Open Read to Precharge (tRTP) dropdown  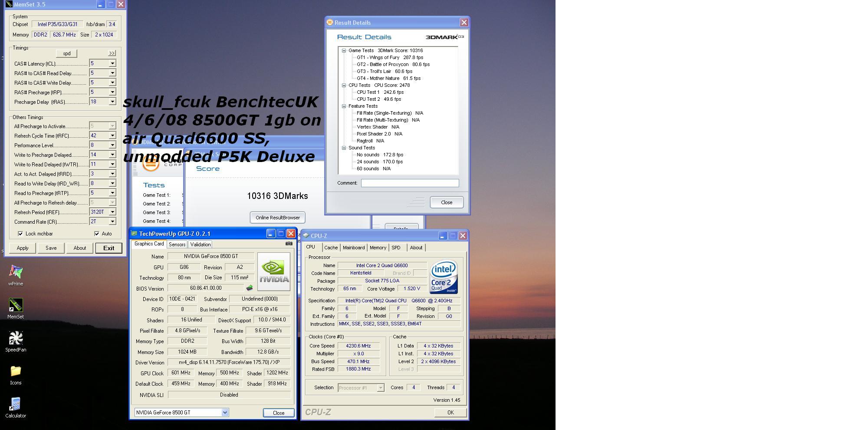coord(112,193)
